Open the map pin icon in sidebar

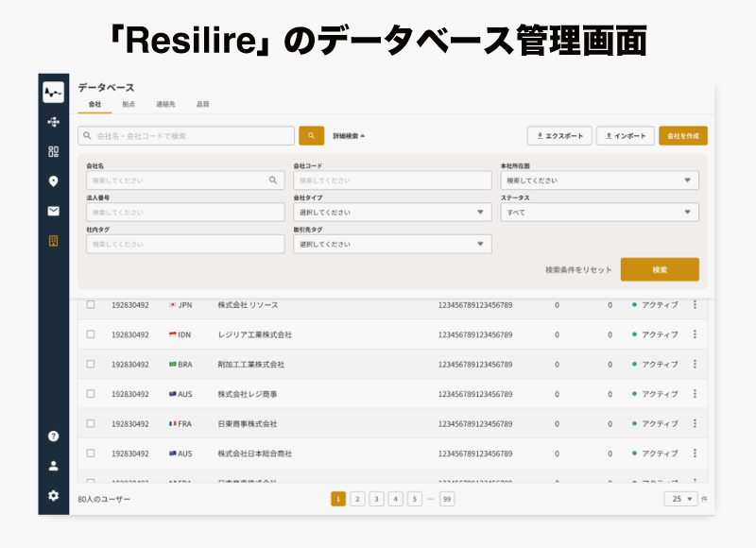[54, 181]
